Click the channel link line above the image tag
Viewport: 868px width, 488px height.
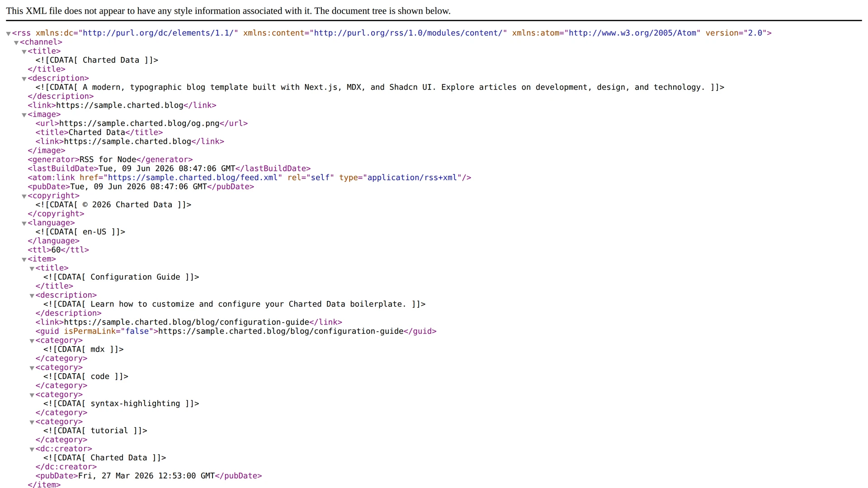tap(122, 105)
